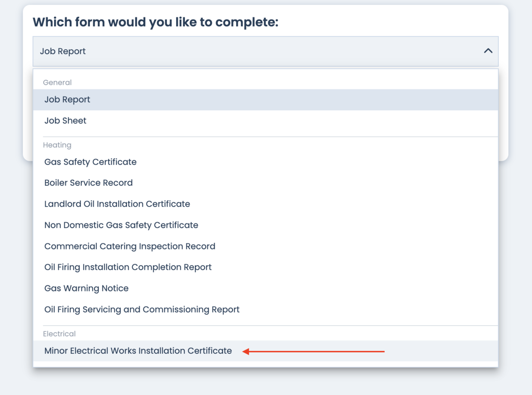Collapse dropdown using the chevron arrow
The height and width of the screenshot is (395, 532).
[x=488, y=51]
